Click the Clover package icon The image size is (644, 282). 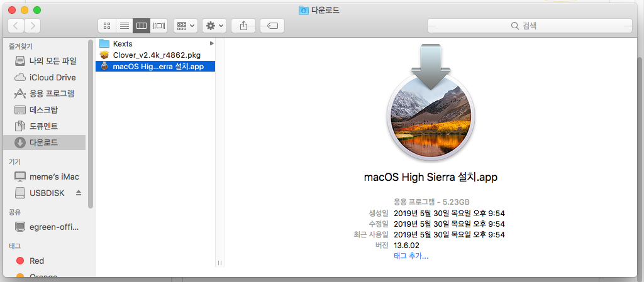(x=105, y=55)
